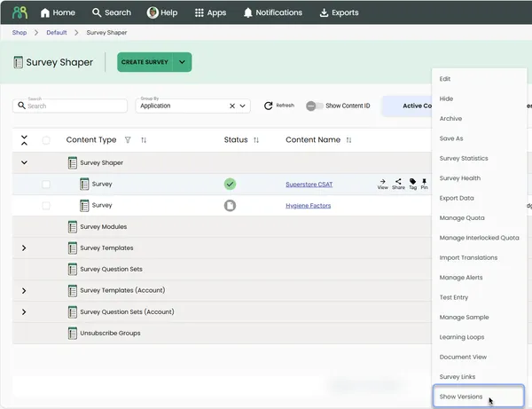Open Help in the top navigation
The width and height of the screenshot is (532, 409).
(162, 12)
